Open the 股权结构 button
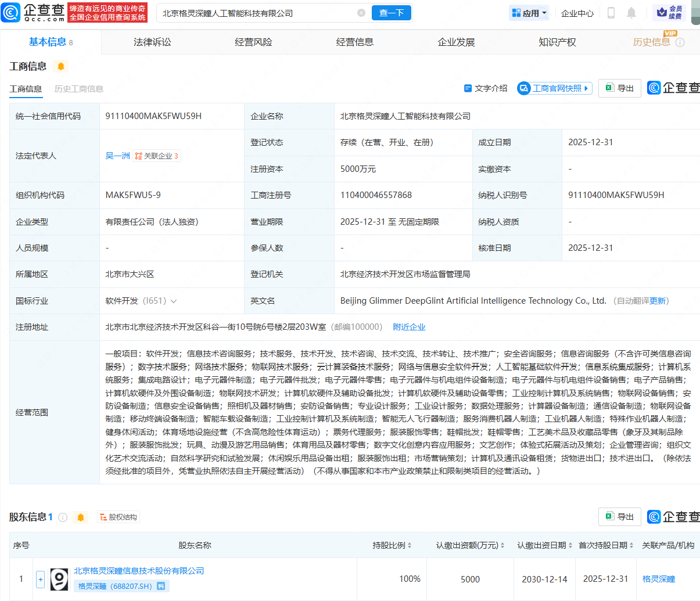The width and height of the screenshot is (700, 601). 119,517
